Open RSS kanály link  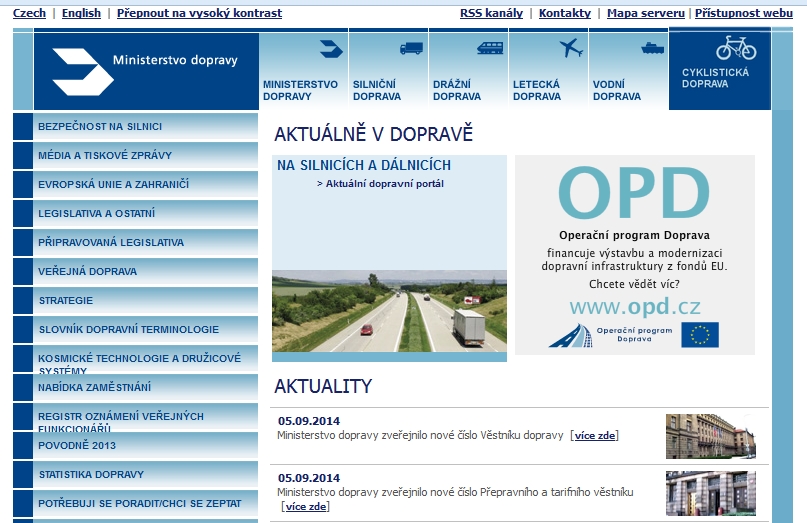point(491,13)
